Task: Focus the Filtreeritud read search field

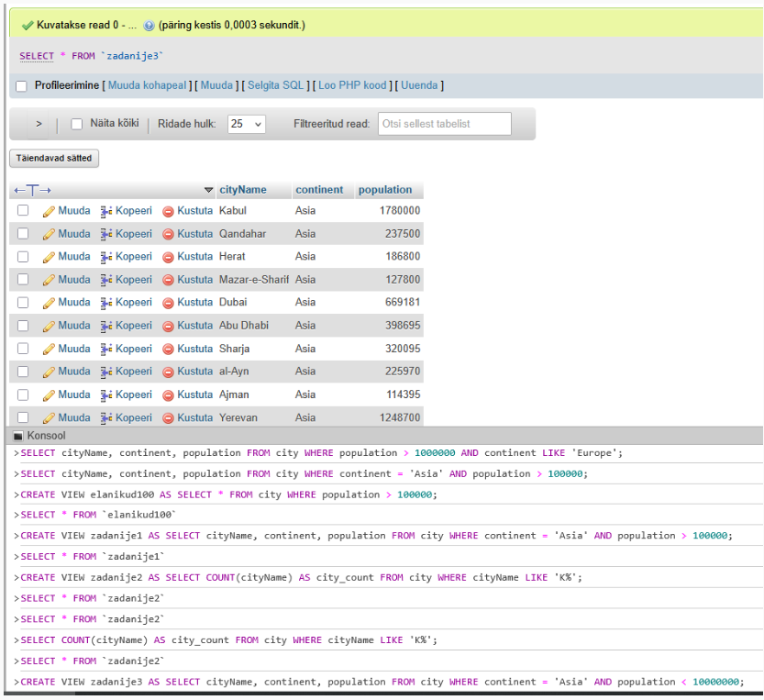Action: [x=444, y=124]
